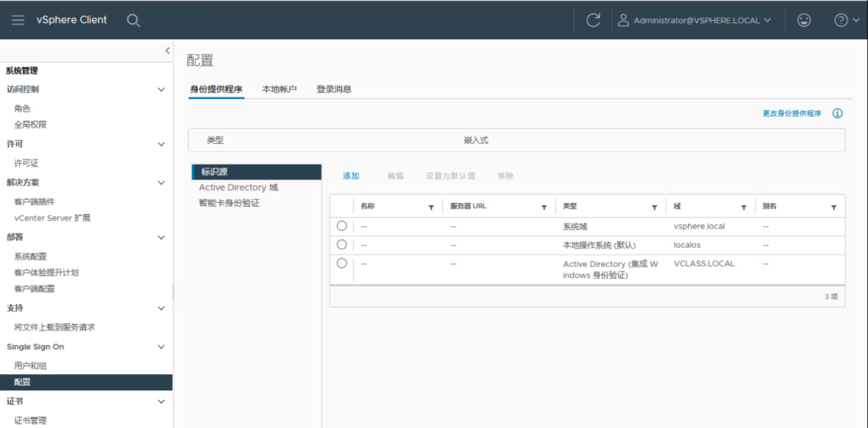Open the hamburger navigation menu
Image resolution: width=868 pixels, height=428 pixels.
[18, 20]
